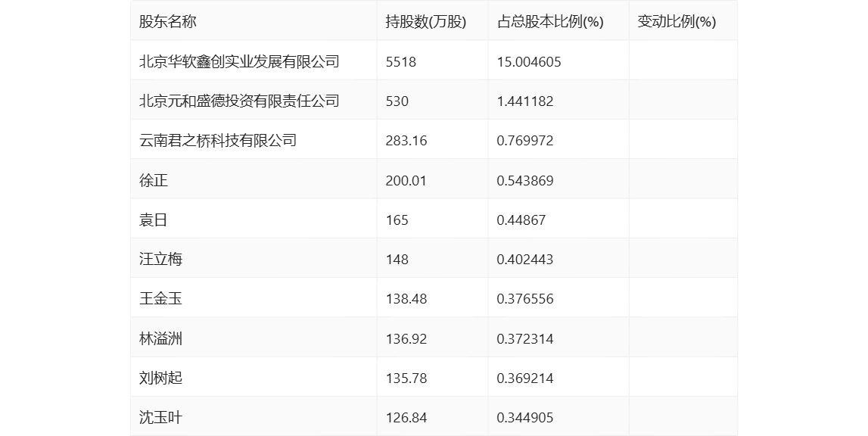Click the percentage 0.372314
Image resolution: width=868 pixels, height=436 pixels.
(524, 338)
